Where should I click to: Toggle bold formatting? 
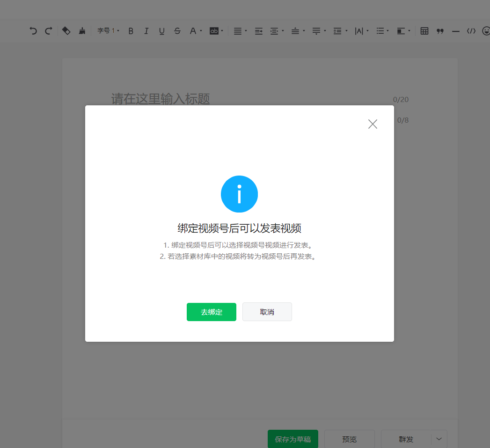tap(131, 31)
